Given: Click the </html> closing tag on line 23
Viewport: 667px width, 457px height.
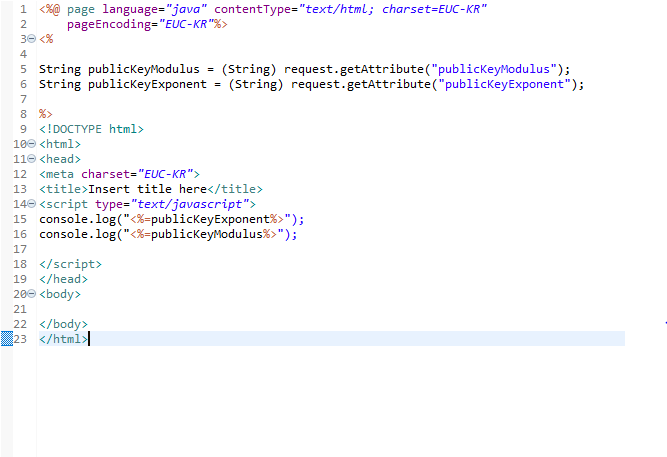Looking at the screenshot, I should tap(63, 339).
